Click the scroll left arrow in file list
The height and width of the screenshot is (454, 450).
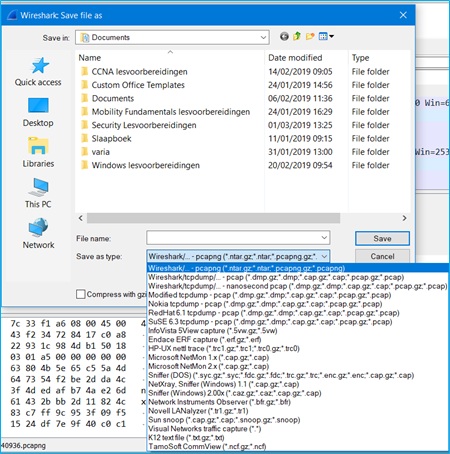(81, 218)
